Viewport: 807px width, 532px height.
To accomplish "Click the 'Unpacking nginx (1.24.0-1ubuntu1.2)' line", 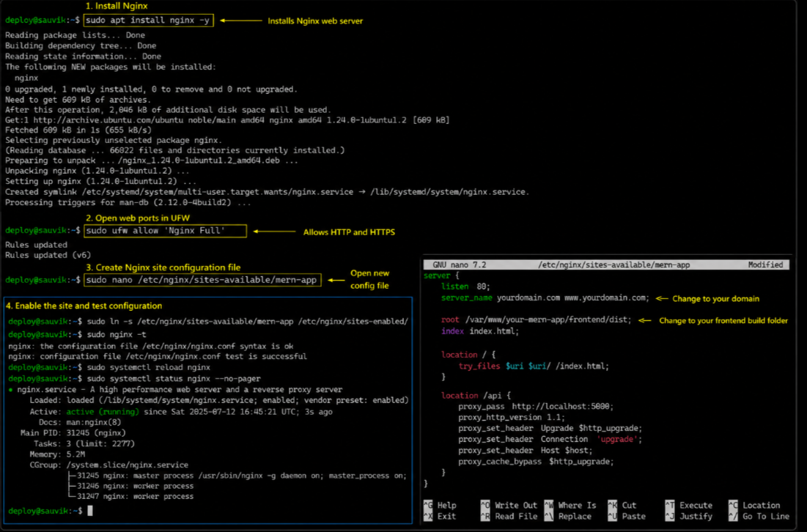I will click(97, 170).
